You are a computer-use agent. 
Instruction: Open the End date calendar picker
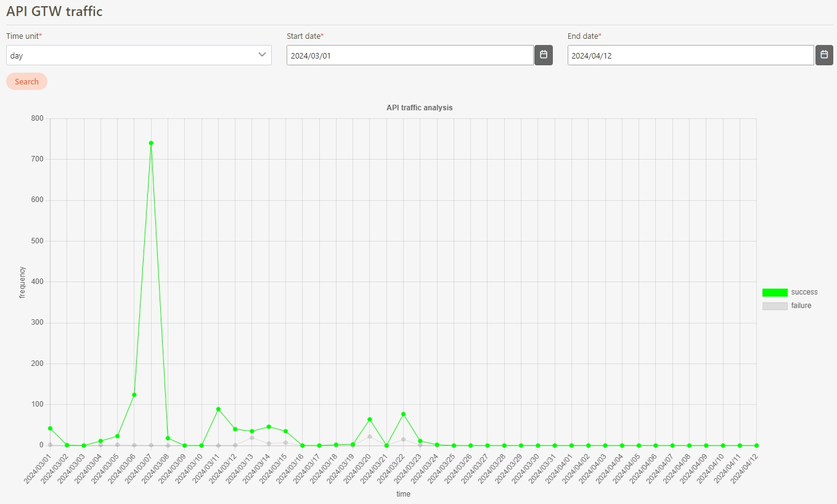point(824,55)
